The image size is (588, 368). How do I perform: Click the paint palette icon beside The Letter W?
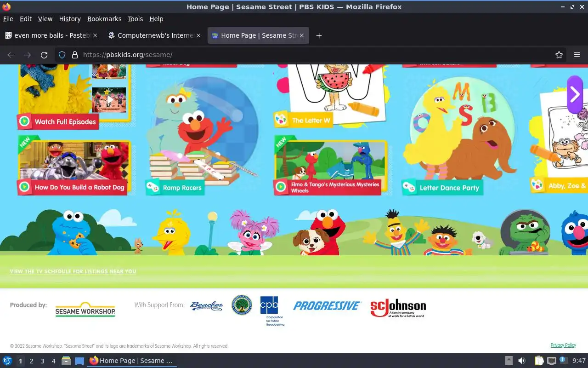point(281,120)
